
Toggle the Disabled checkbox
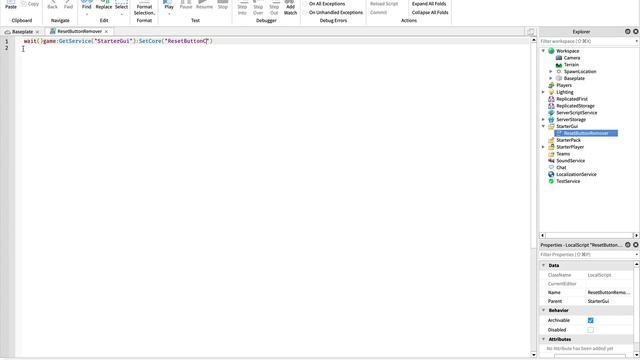590,330
